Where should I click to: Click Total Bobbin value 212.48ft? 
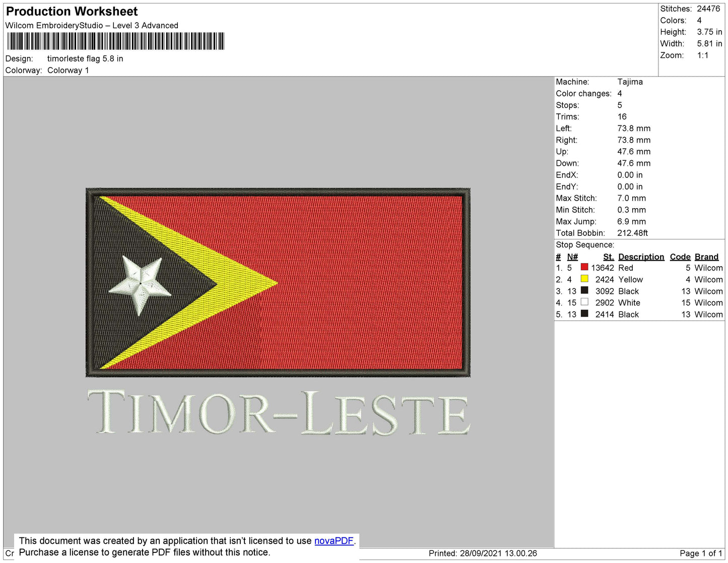pyautogui.click(x=632, y=233)
